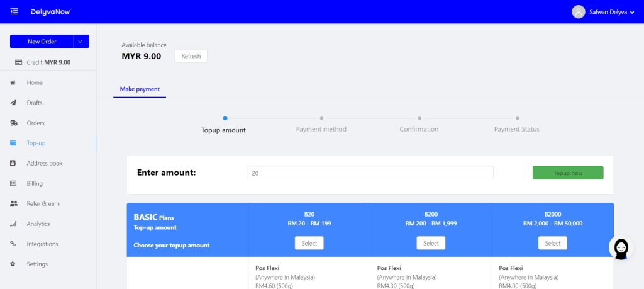Click Choose your topup amount text
The image size is (644, 289).
pos(171,246)
